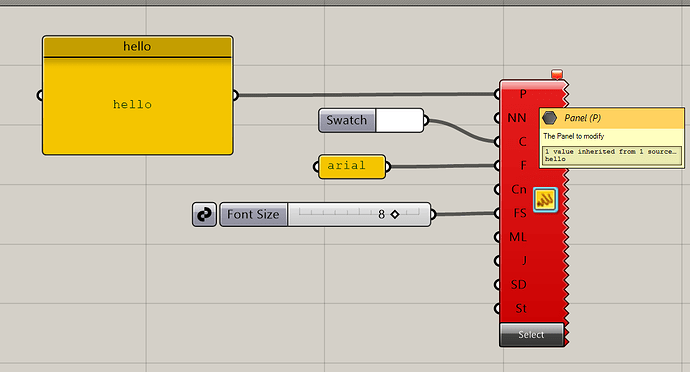The height and width of the screenshot is (372, 690).
Task: Click the hello panel title bar
Action: tap(137, 46)
